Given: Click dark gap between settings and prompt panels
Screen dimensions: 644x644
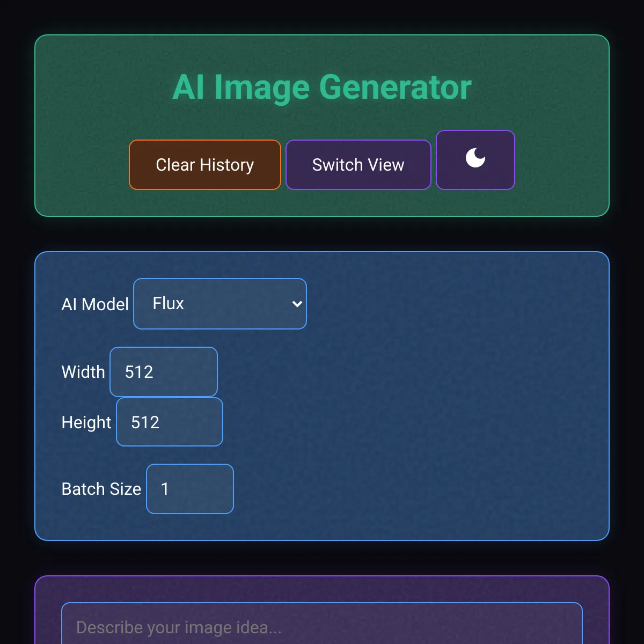Looking at the screenshot, I should (322, 558).
